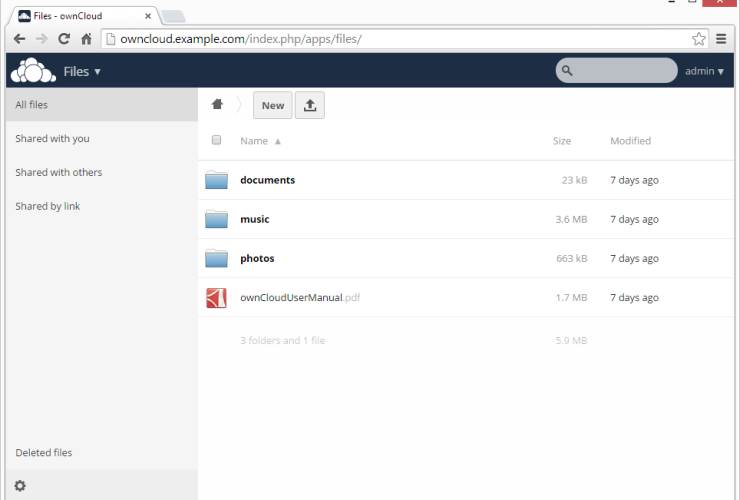
Task: Open Deleted files in the sidebar
Action: pyautogui.click(x=44, y=453)
